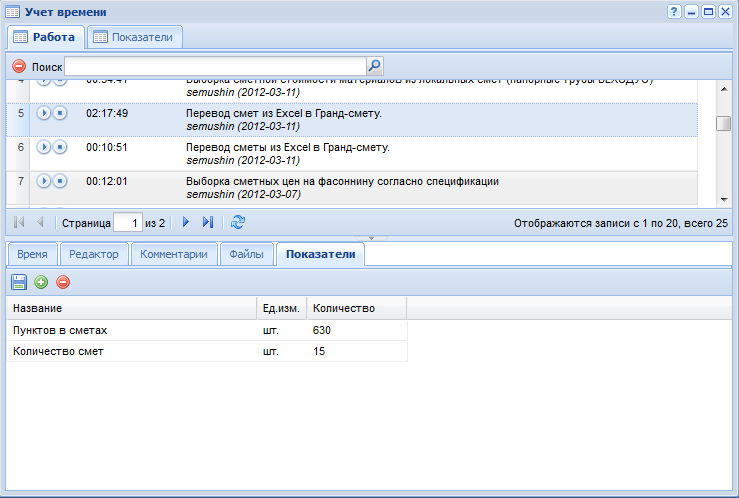This screenshot has height=498, width=739.
Task: Open the Время tab
Action: click(x=32, y=254)
